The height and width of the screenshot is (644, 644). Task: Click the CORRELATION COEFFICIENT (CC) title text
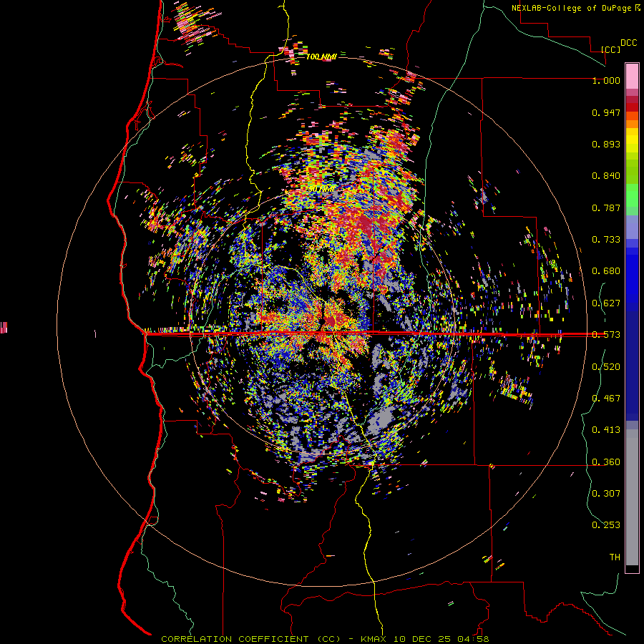250,639
